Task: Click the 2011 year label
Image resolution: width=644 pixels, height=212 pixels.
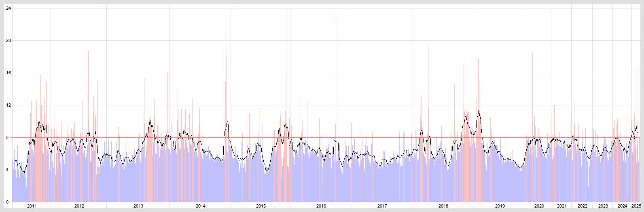Action: point(32,206)
